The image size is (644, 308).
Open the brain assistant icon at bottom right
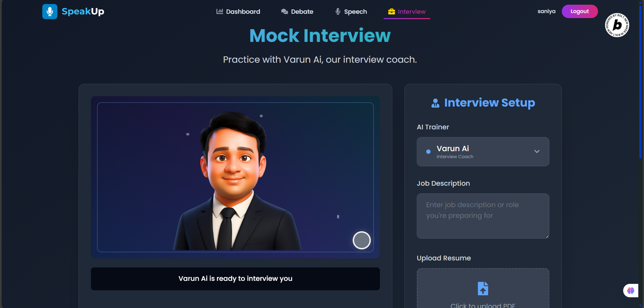coord(631,291)
